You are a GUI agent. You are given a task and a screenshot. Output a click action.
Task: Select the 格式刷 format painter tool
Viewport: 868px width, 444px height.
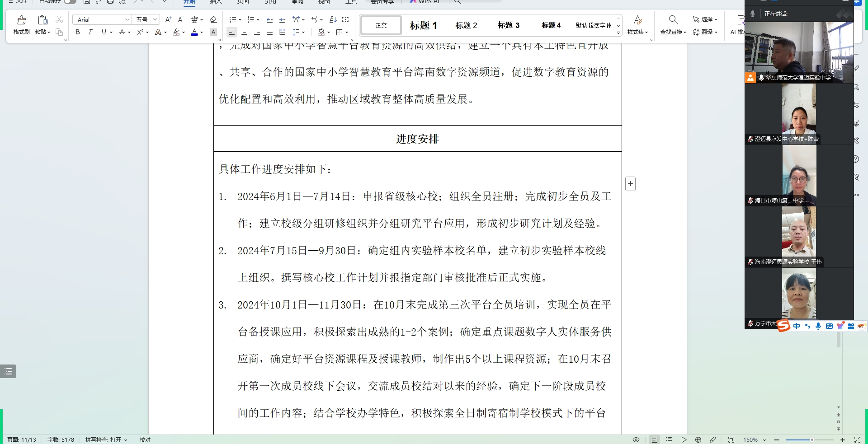pyautogui.click(x=21, y=25)
